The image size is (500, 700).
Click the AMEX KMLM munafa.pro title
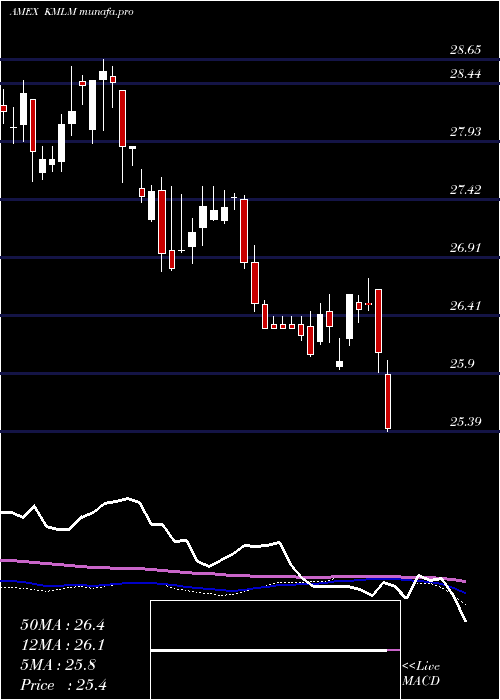[x=71, y=12]
